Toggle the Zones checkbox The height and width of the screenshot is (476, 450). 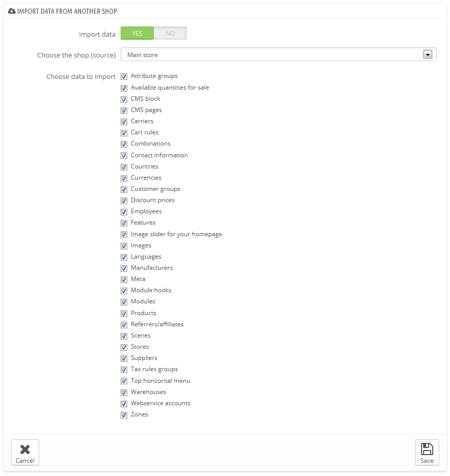124,415
